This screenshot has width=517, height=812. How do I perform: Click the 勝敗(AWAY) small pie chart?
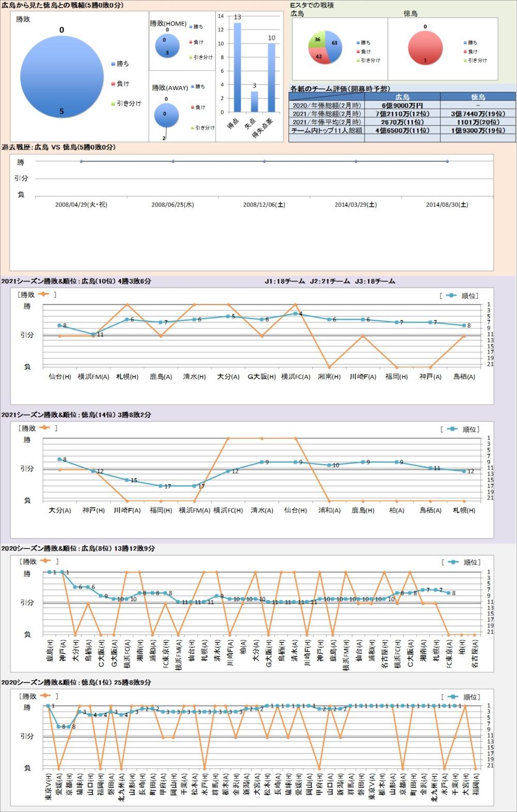click(166, 115)
